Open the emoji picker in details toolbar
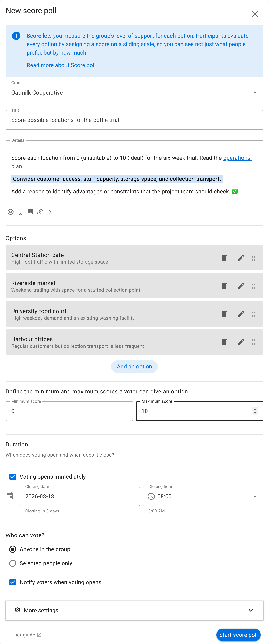The image size is (269, 644). (11, 212)
